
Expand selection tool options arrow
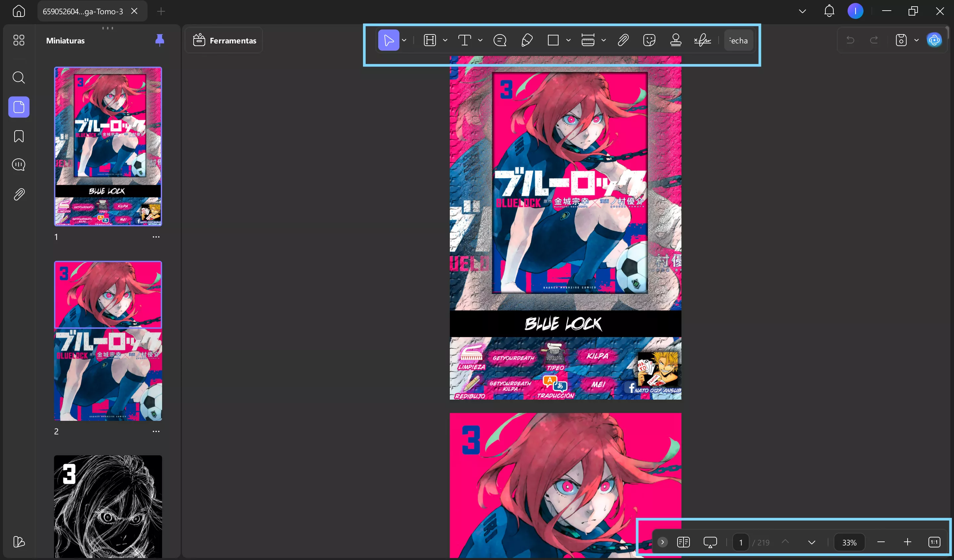[x=404, y=40]
